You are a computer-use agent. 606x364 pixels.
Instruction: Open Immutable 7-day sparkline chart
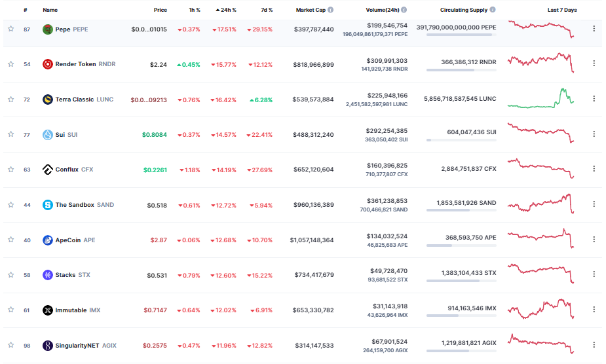(x=541, y=309)
